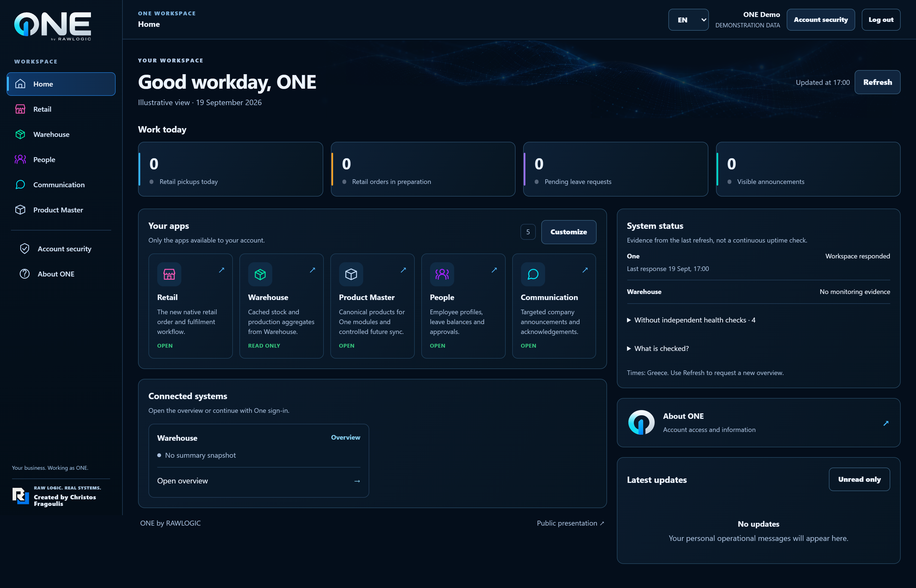Open the Home sidebar icon
The height and width of the screenshot is (588, 916).
coord(20,84)
